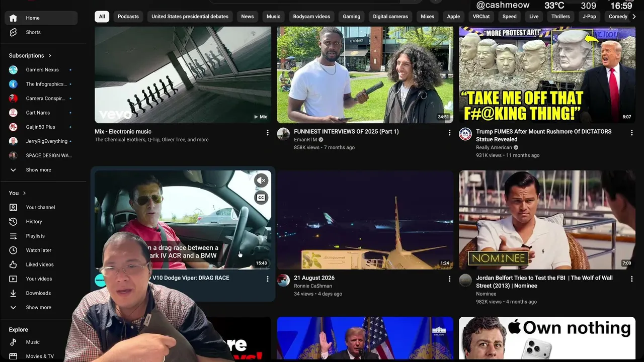
Task: Select the News filter chip
Action: 248,17
